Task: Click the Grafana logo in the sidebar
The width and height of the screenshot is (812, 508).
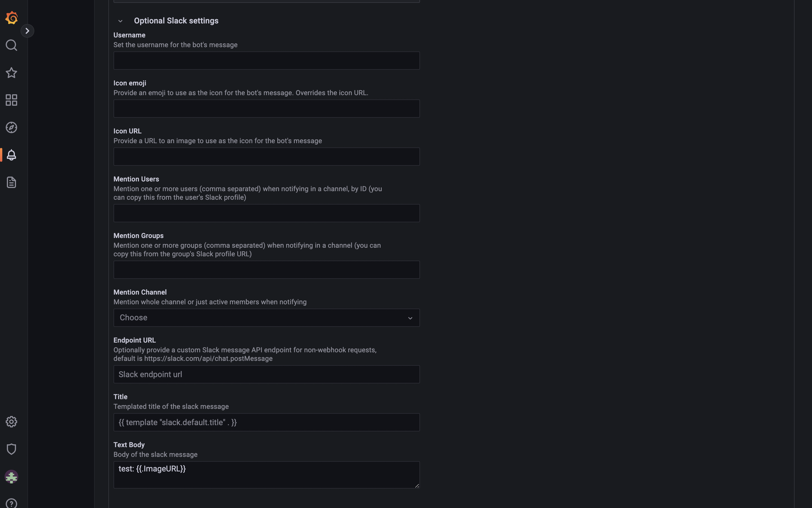Action: click(x=11, y=18)
